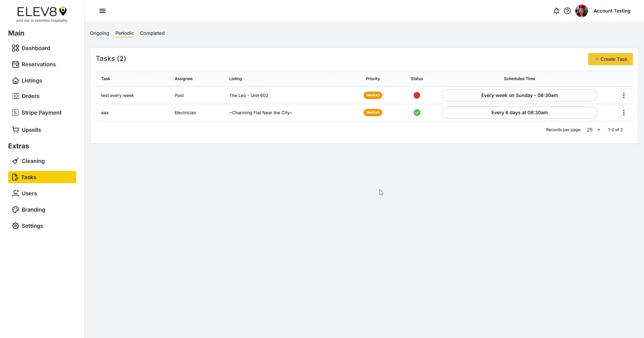Open the Listings section

31,80
